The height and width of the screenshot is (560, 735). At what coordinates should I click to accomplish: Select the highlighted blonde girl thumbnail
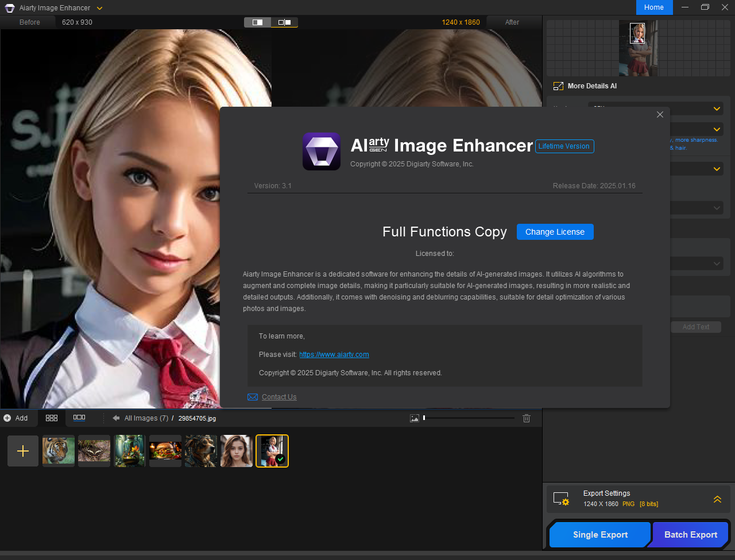coord(272,451)
